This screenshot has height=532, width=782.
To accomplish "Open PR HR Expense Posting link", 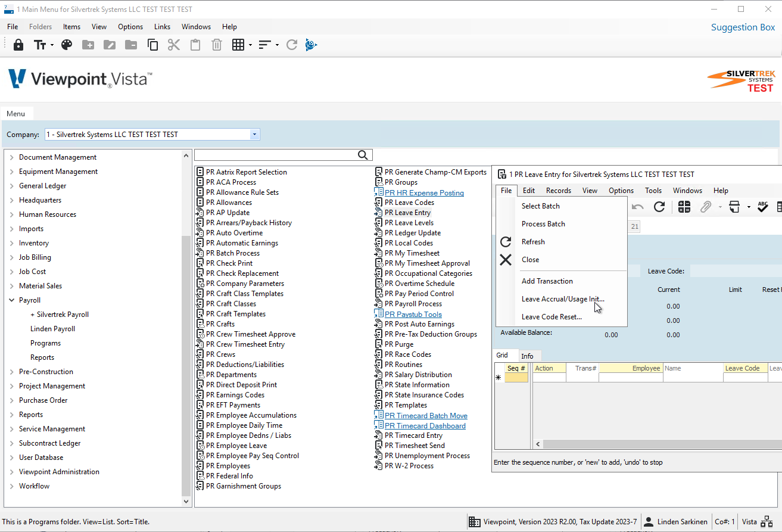I will coord(424,192).
